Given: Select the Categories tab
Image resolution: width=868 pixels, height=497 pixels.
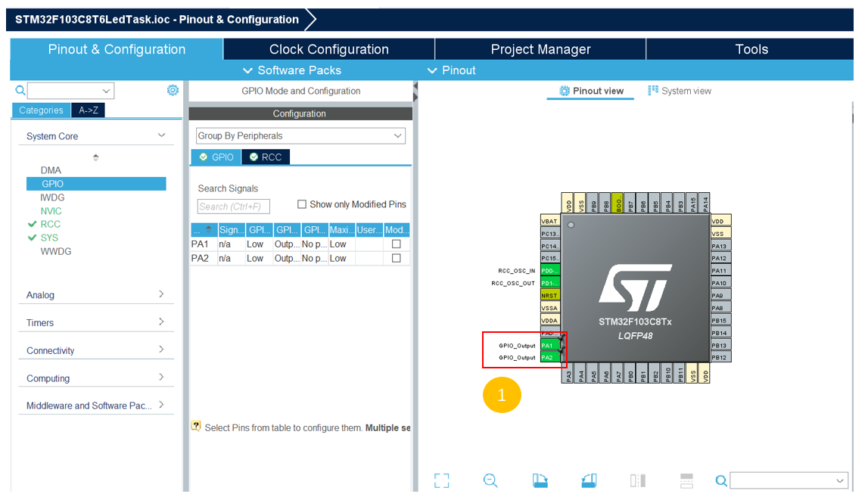Looking at the screenshot, I should point(41,110).
